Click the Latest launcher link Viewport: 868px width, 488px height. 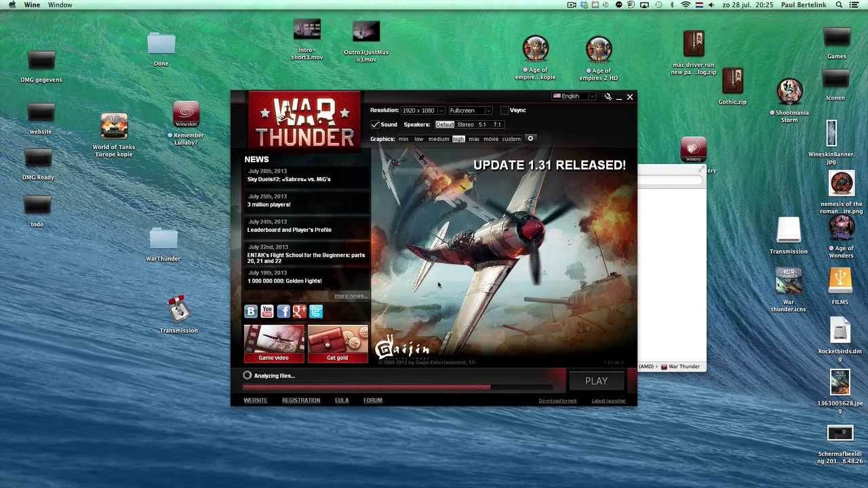pyautogui.click(x=608, y=401)
